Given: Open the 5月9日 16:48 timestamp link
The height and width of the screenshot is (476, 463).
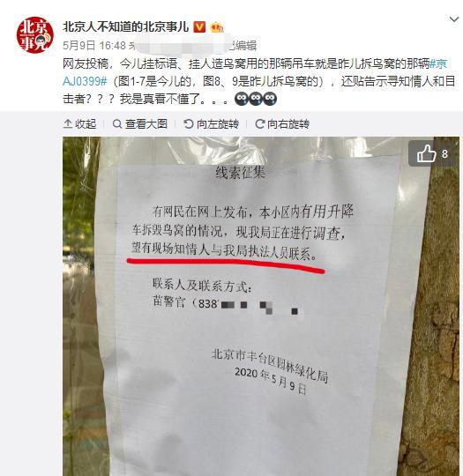Looking at the screenshot, I should pyautogui.click(x=94, y=46).
